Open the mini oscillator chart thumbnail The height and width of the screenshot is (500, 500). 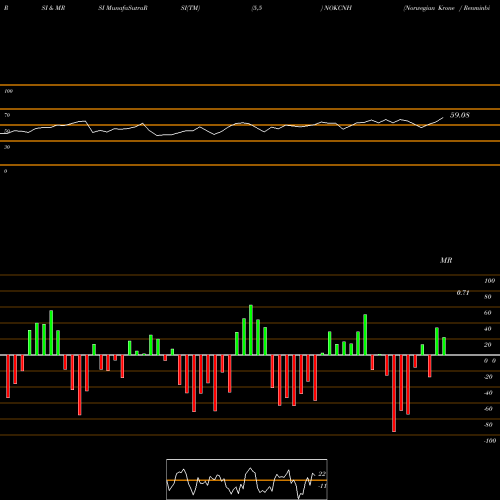247,479
